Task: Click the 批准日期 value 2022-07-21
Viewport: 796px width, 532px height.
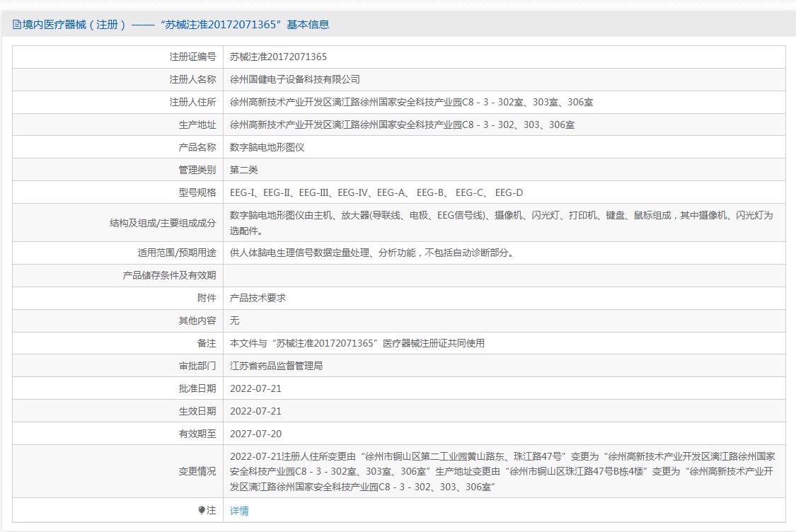Action: click(x=255, y=388)
